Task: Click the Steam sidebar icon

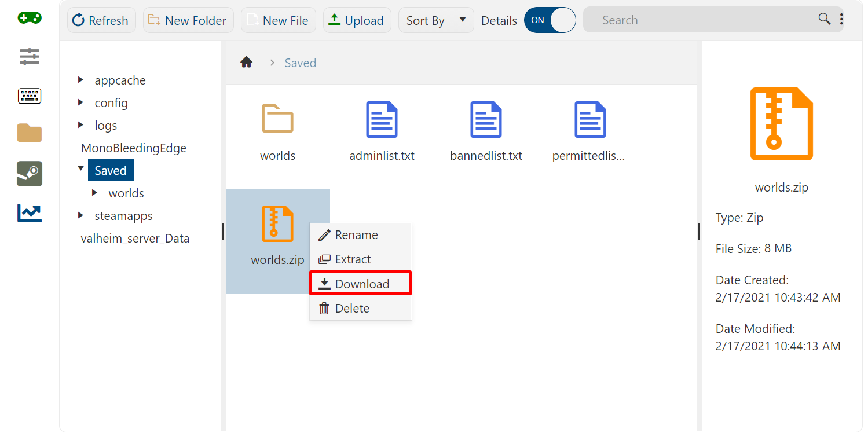Action: [x=30, y=174]
